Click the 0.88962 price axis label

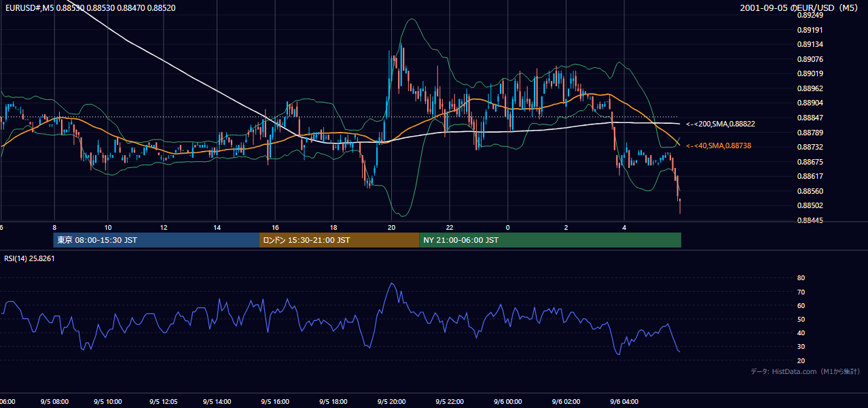coord(810,88)
